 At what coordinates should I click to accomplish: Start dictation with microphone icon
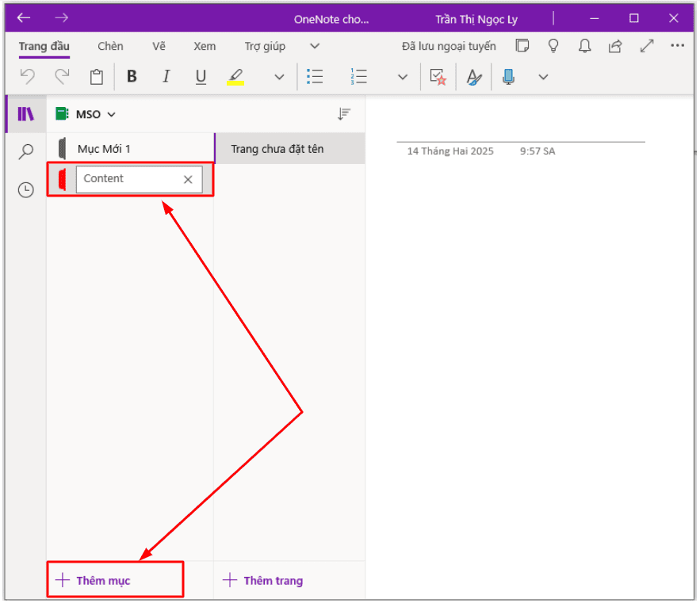tap(508, 77)
